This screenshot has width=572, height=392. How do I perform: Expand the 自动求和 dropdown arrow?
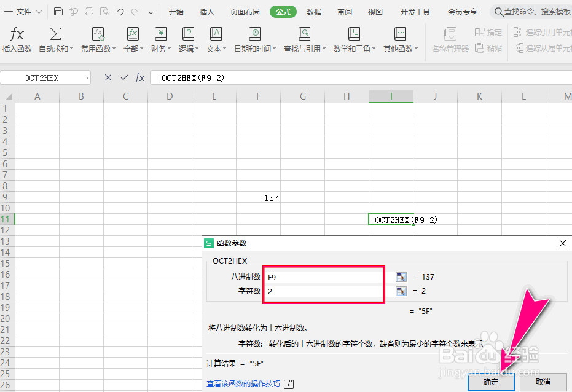[x=71, y=49]
